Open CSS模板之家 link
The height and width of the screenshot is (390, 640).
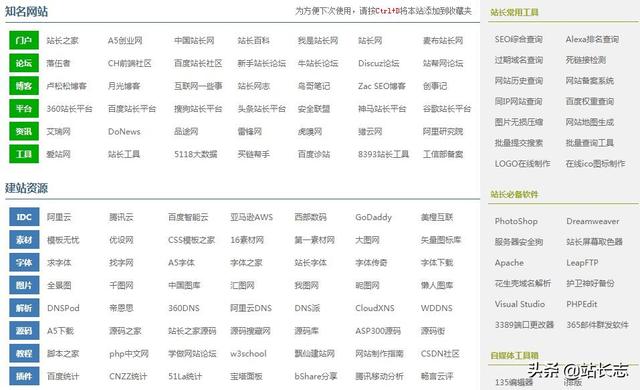(x=191, y=240)
